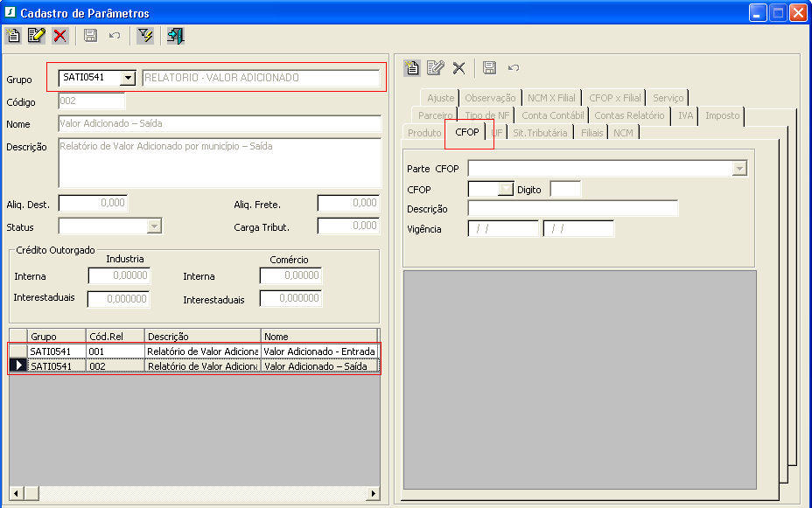812x508 pixels.
Task: Click the edit record icon in main toolbar
Action: click(36, 36)
